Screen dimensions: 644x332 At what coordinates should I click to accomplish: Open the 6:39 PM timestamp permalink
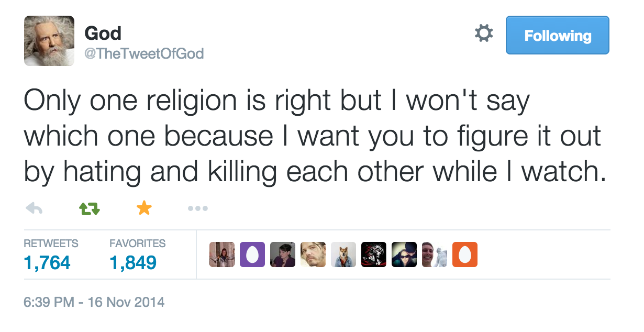click(x=94, y=302)
